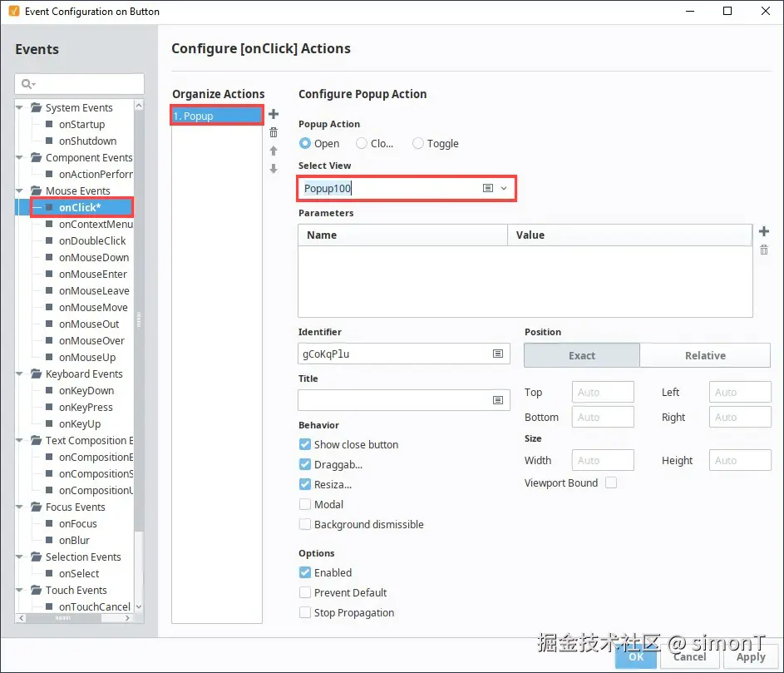Open the Select View dropdown arrow
The image size is (784, 673).
coord(504,188)
